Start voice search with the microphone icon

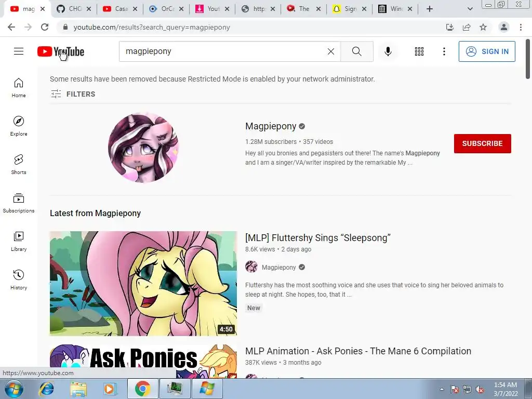388,51
